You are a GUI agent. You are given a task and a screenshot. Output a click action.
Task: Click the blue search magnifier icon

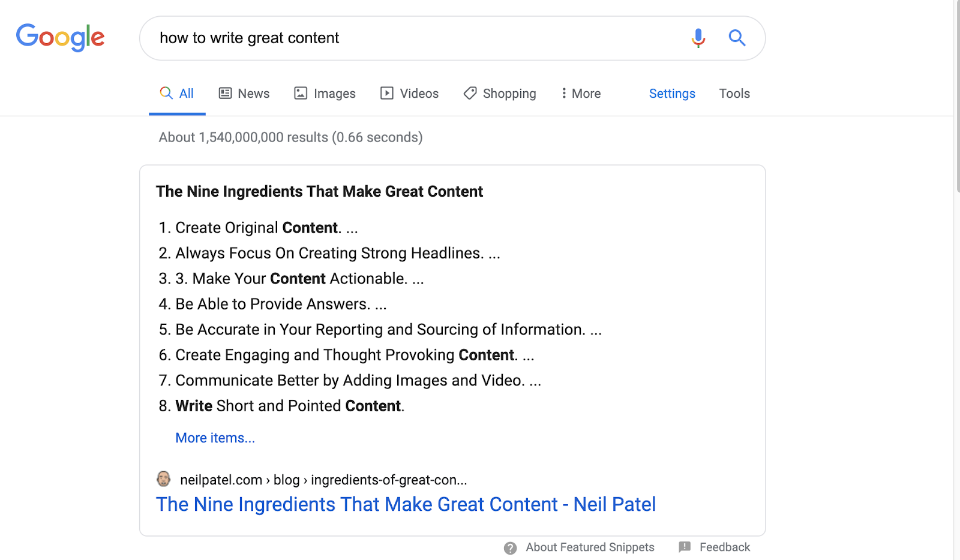737,38
